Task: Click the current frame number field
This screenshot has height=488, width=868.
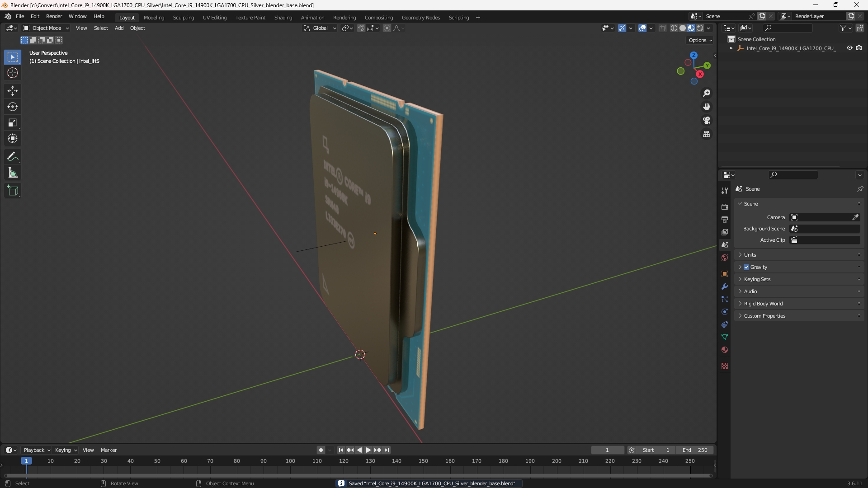Action: coord(607,450)
